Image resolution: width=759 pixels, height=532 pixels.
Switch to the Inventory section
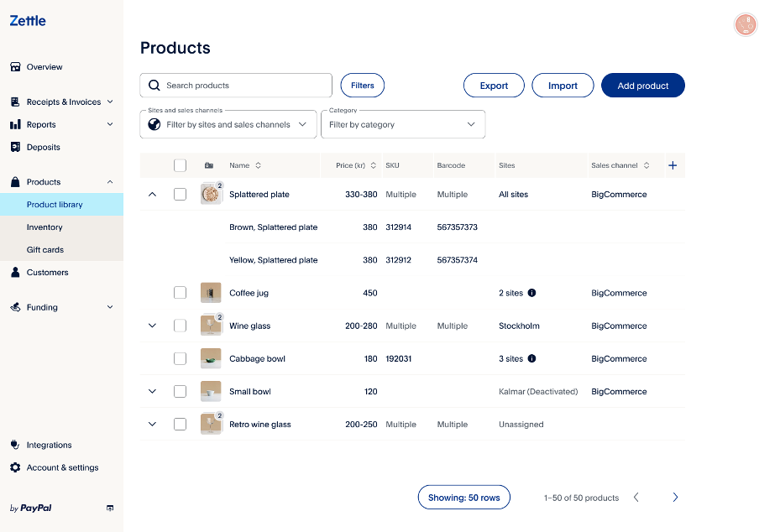(x=44, y=227)
